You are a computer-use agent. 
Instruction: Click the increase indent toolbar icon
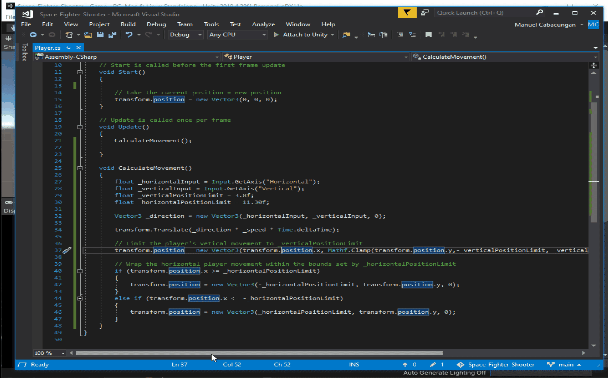click(383, 35)
